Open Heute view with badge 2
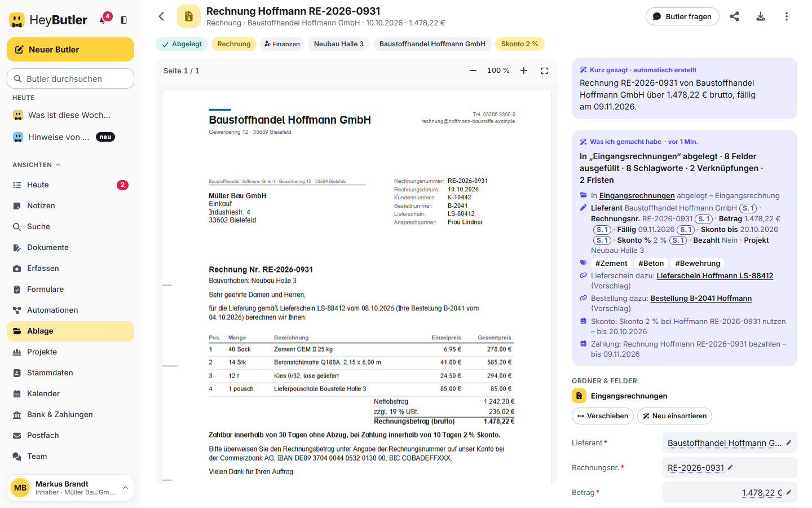This screenshot has height=508, width=812. click(x=70, y=185)
